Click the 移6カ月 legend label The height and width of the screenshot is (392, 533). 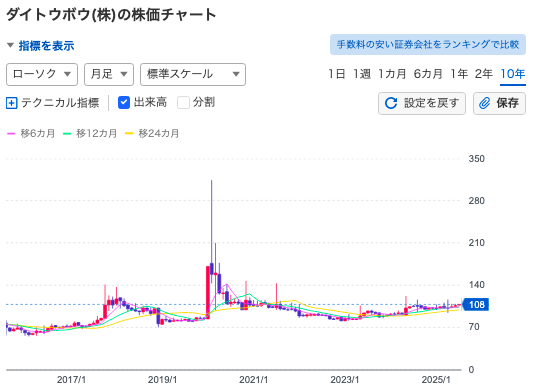point(37,134)
